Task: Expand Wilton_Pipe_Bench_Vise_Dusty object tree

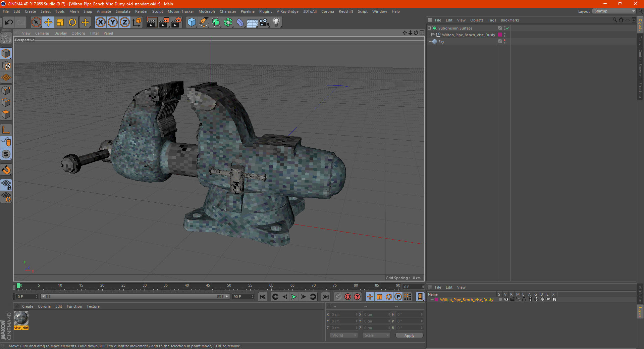Action: (433, 35)
